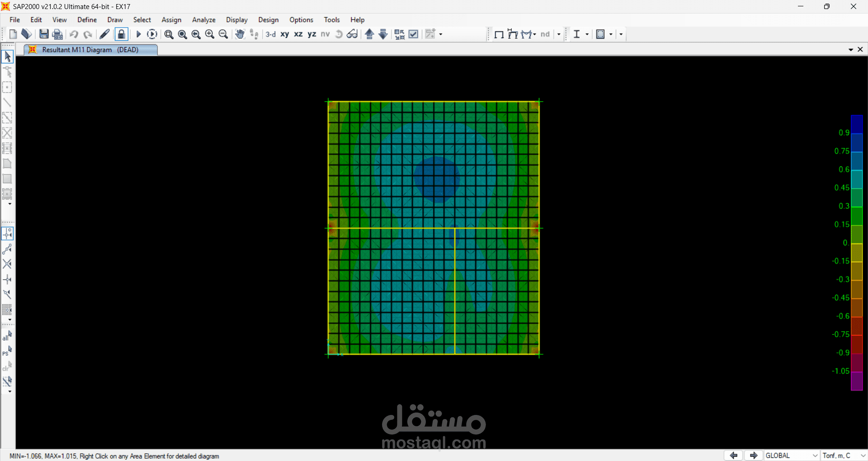Image resolution: width=868 pixels, height=461 pixels.
Task: Click the Run Analysis play icon
Action: click(x=139, y=34)
